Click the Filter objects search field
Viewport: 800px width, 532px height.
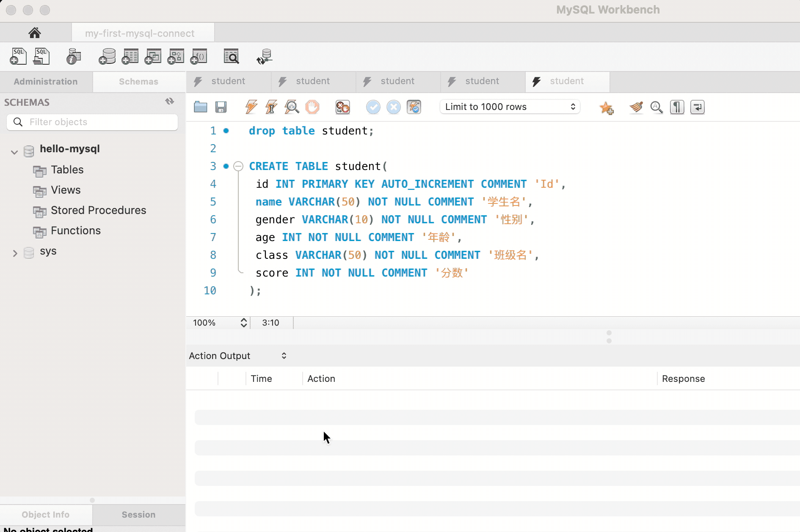[x=101, y=122]
